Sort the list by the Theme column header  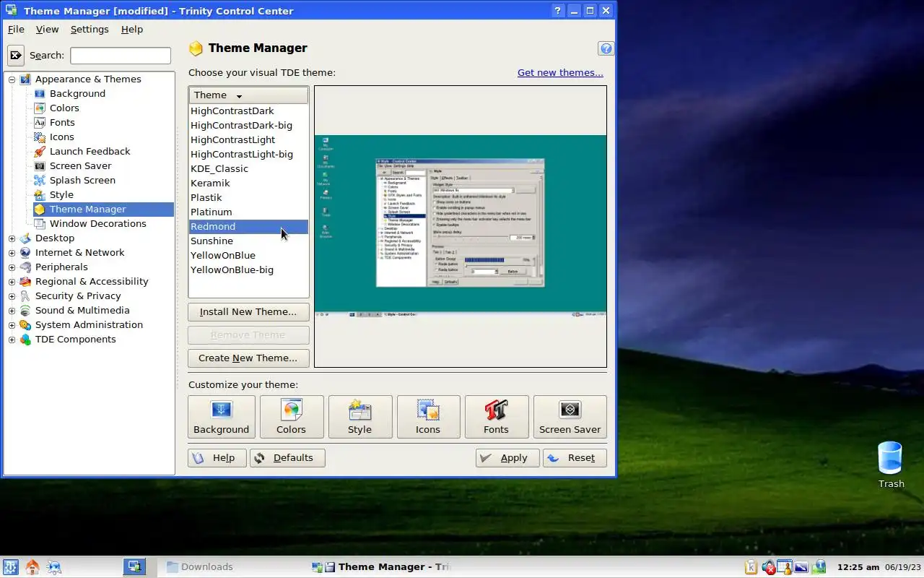248,95
